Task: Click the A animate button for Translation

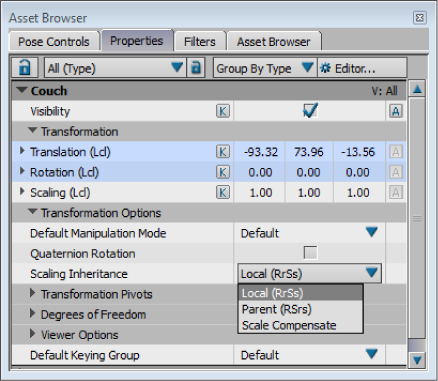Action: tap(396, 152)
